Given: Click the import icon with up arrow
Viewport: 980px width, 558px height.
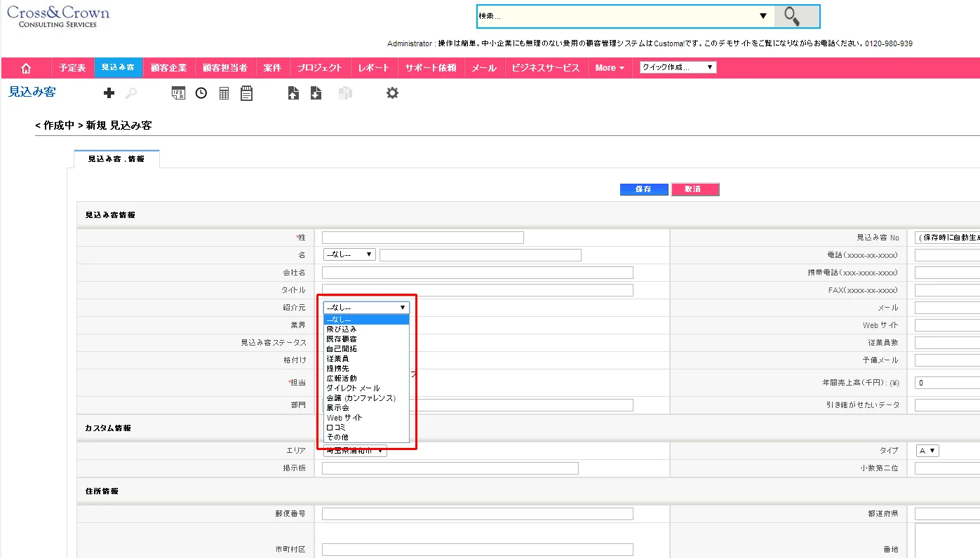Looking at the screenshot, I should (293, 93).
